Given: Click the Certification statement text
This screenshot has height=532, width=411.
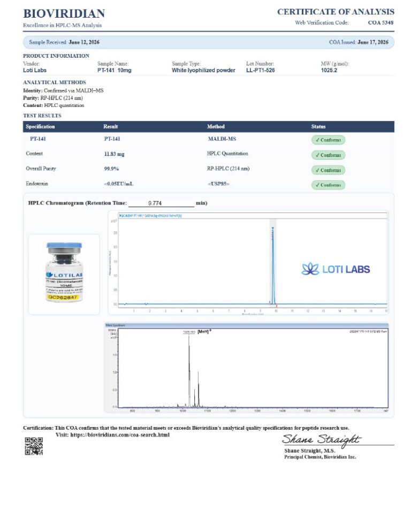Looking at the screenshot, I should click(186, 428).
